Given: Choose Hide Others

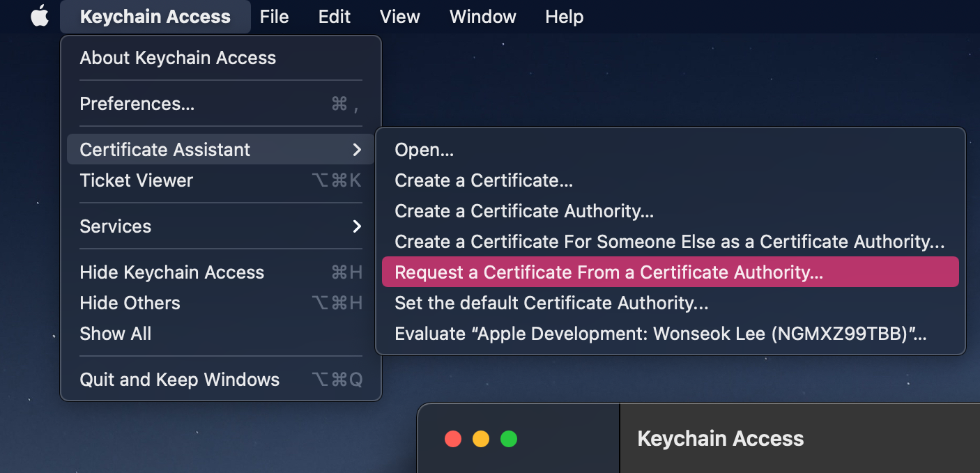Looking at the screenshot, I should (x=221, y=303).
